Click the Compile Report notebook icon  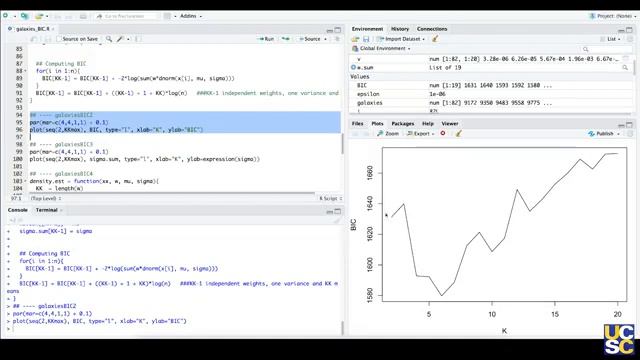[138, 39]
